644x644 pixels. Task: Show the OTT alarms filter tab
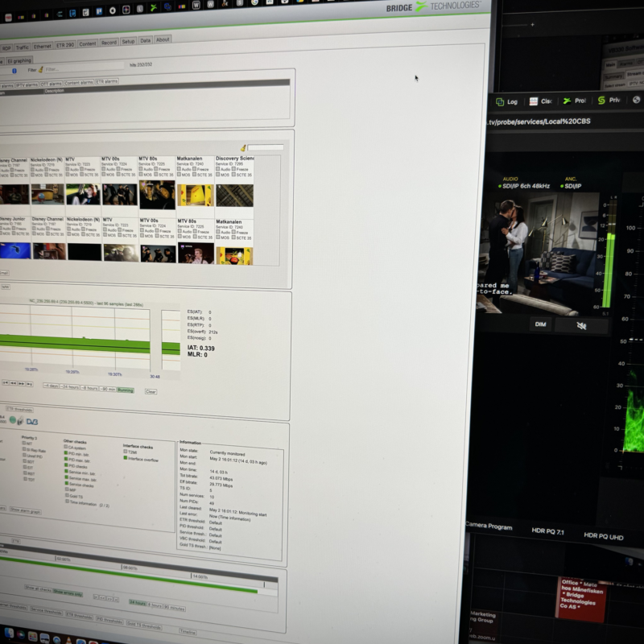pos(51,84)
